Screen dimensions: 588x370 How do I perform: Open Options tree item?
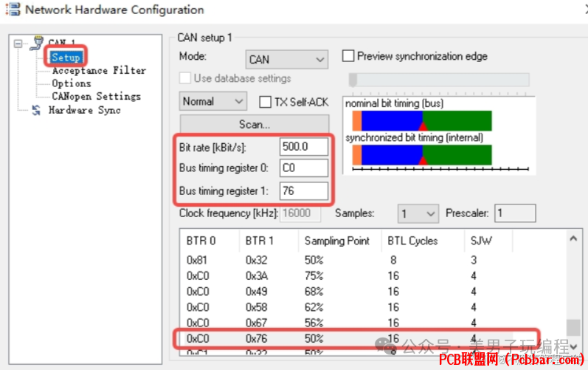72,83
